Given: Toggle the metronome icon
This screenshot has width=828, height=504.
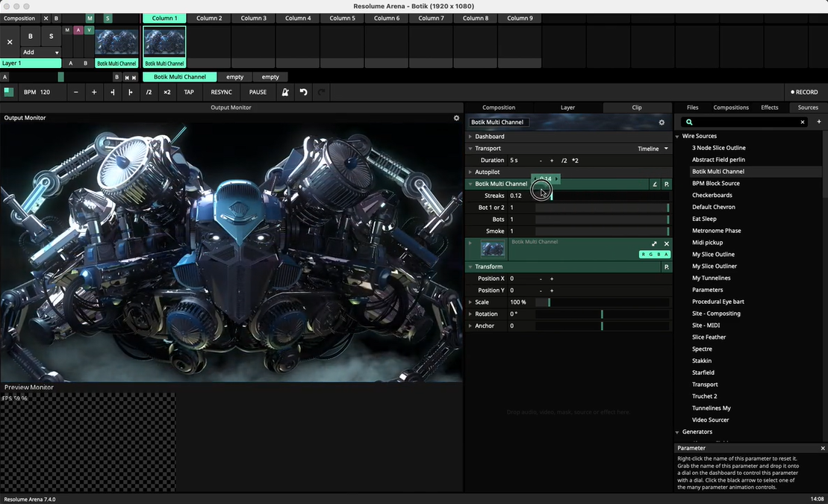Looking at the screenshot, I should (x=284, y=93).
